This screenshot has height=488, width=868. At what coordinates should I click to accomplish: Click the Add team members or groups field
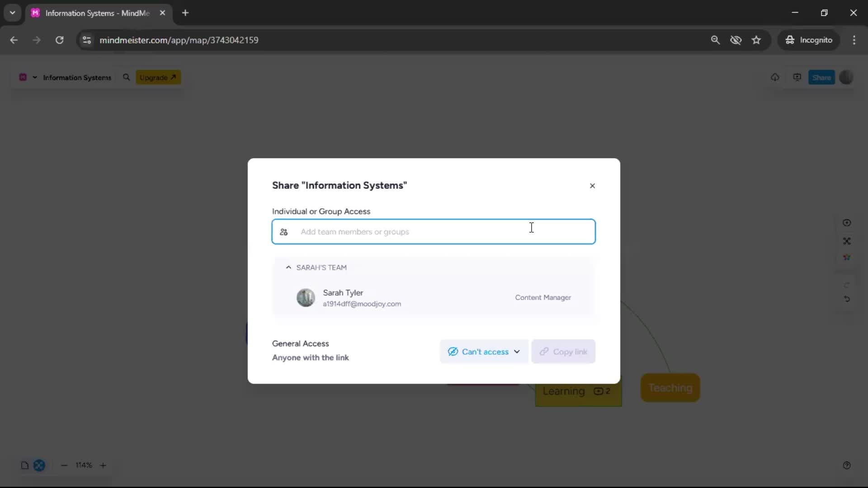(x=434, y=232)
